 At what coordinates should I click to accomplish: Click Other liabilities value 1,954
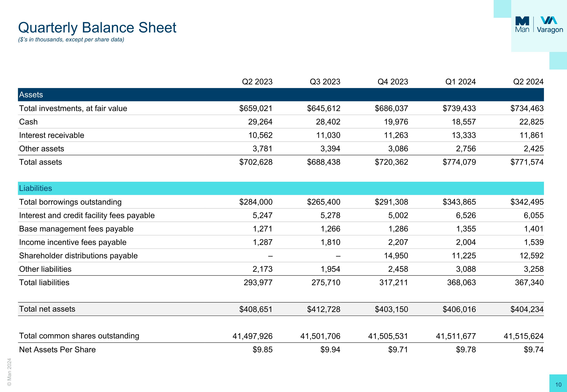pyautogui.click(x=330, y=269)
